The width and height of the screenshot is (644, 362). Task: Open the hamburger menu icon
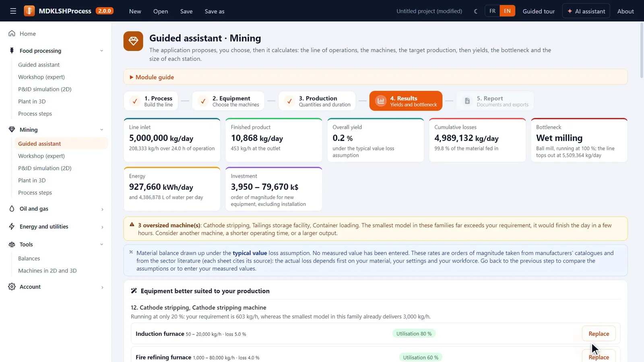13,11
